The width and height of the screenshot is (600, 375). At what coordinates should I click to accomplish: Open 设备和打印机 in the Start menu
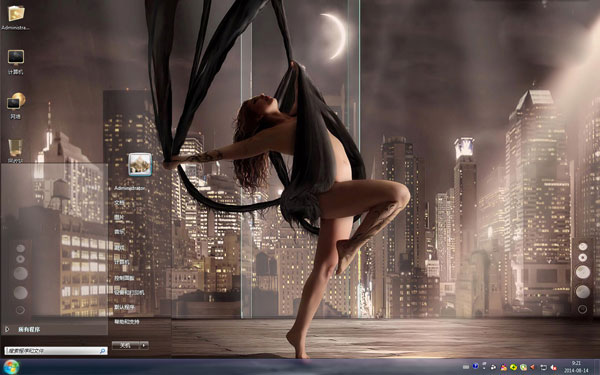coord(129,292)
